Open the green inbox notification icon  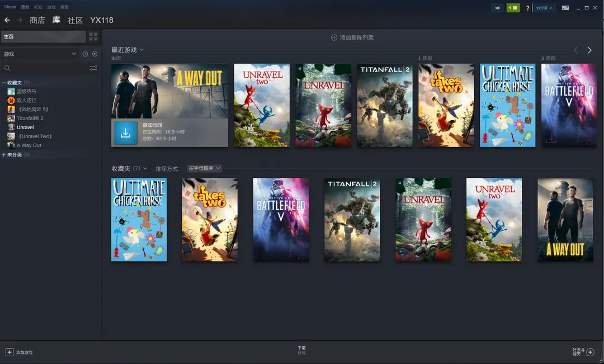(513, 8)
